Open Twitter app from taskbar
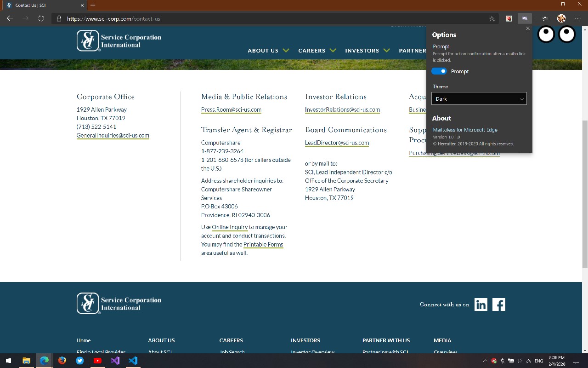This screenshot has width=588, height=368. pyautogui.click(x=80, y=361)
